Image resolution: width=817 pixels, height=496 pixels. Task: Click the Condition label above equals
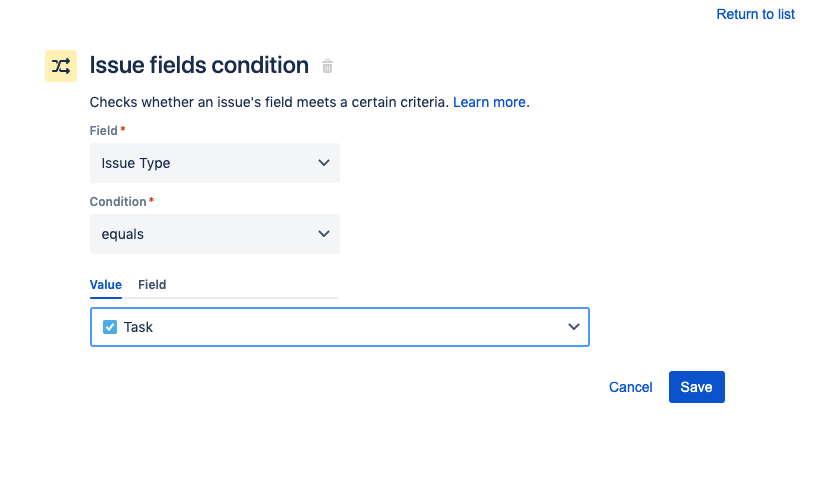pyautogui.click(x=118, y=202)
